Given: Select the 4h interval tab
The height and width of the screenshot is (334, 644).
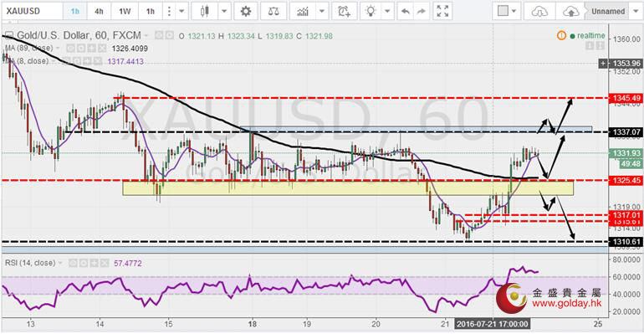Looking at the screenshot, I should tap(99, 11).
